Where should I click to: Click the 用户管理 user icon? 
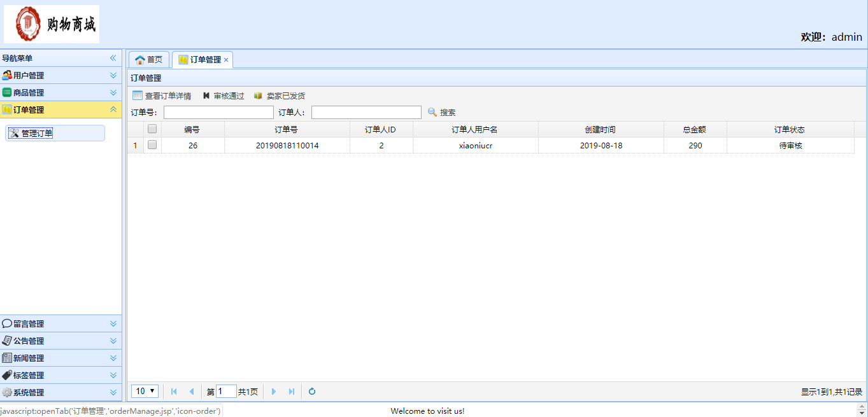[x=7, y=75]
